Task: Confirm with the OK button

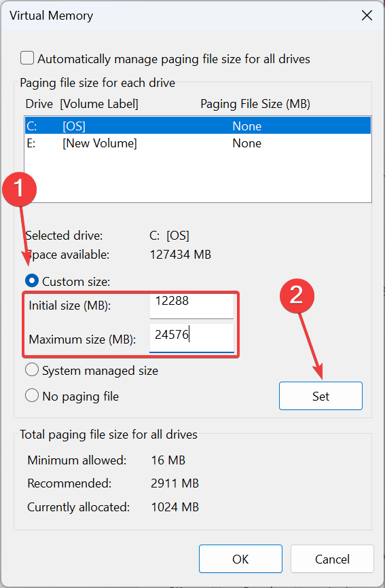Action: pos(240,559)
